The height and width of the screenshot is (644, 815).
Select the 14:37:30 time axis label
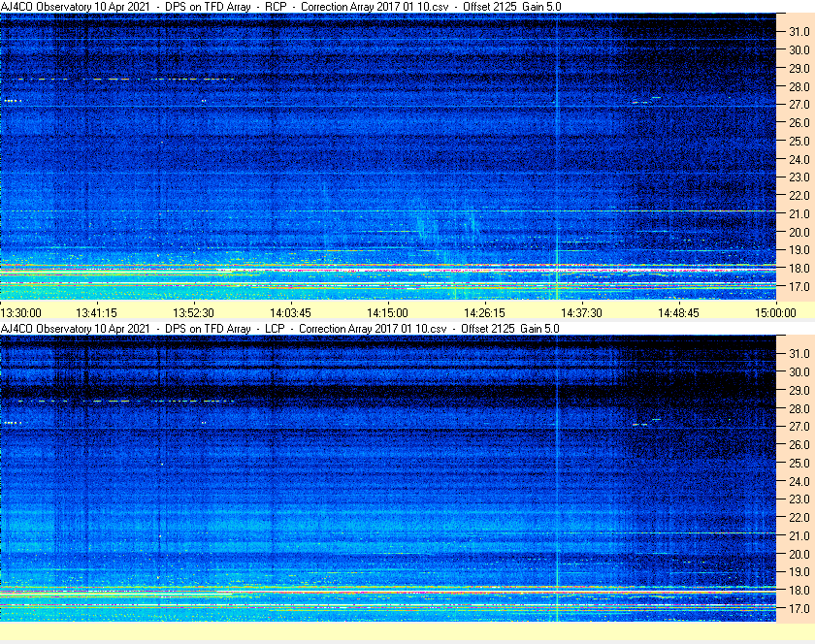581,313
